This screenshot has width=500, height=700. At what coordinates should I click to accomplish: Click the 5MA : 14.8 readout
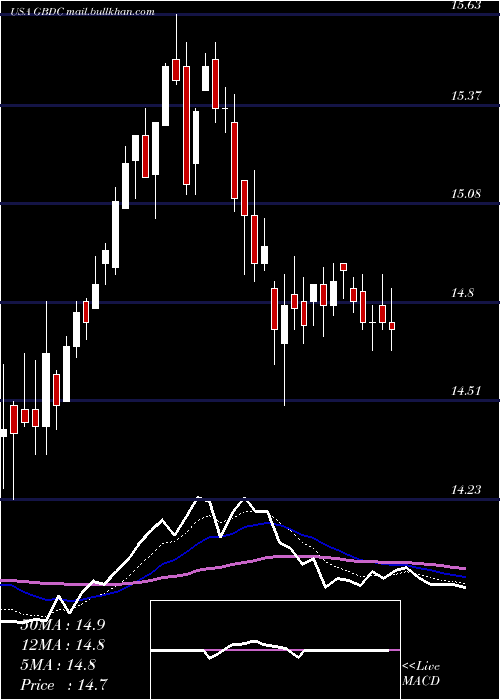pos(58,665)
